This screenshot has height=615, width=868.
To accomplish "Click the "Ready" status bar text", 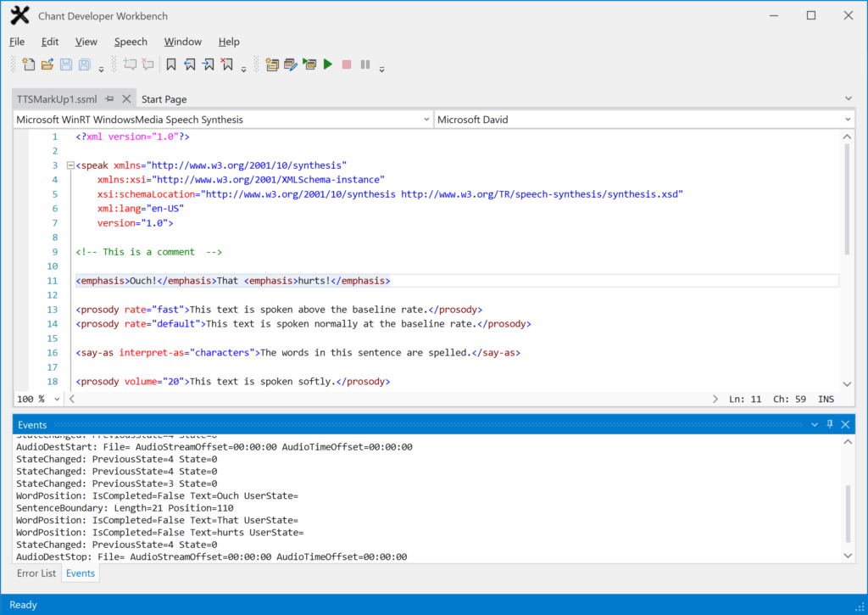I will 23,605.
